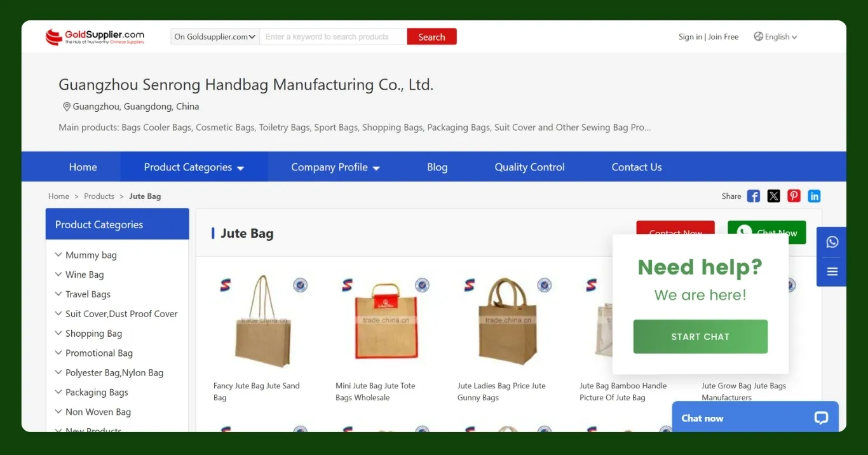This screenshot has width=868, height=455.
Task: Click verification badge on Mini Jute Bag
Action: (x=422, y=285)
